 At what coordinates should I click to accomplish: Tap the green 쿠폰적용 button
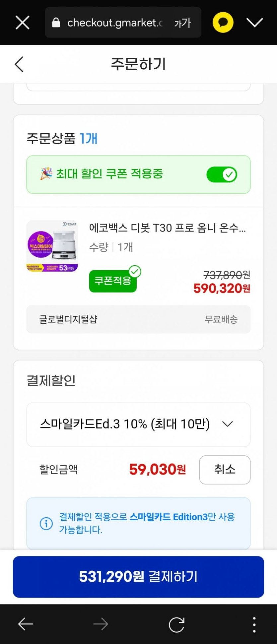pyautogui.click(x=113, y=281)
